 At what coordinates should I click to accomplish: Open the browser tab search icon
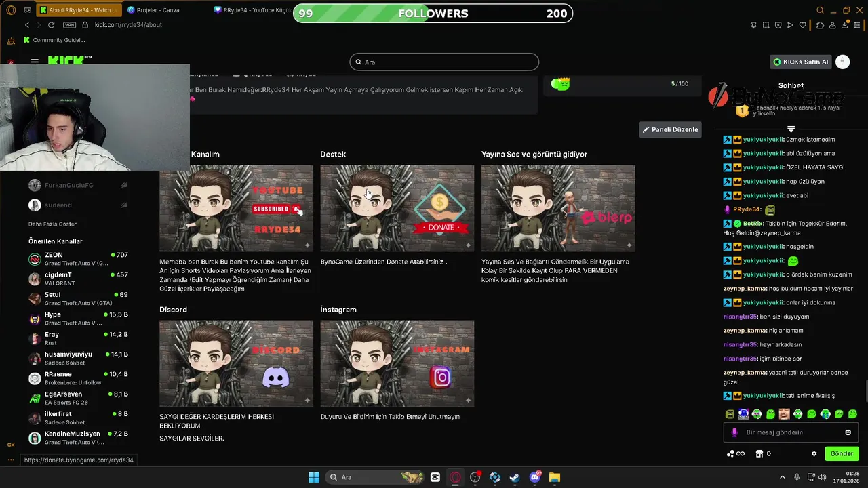coord(820,10)
